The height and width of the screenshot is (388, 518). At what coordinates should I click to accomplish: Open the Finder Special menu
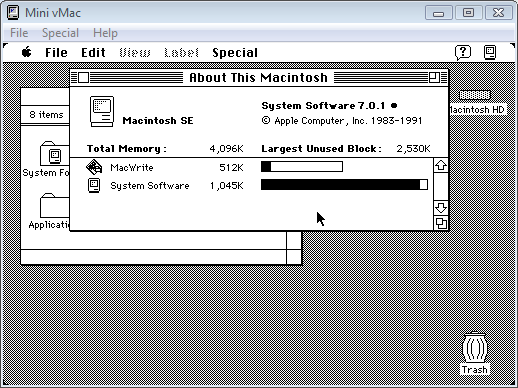click(x=235, y=53)
